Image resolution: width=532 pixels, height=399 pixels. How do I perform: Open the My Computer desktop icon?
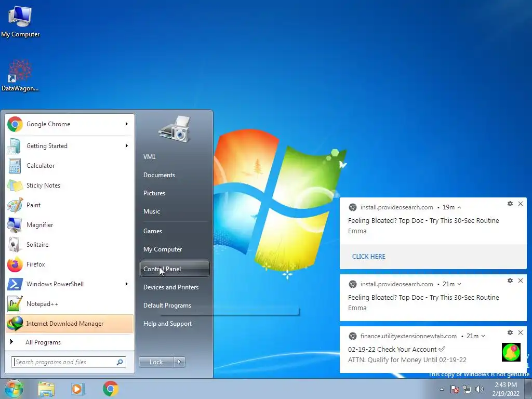pyautogui.click(x=20, y=21)
